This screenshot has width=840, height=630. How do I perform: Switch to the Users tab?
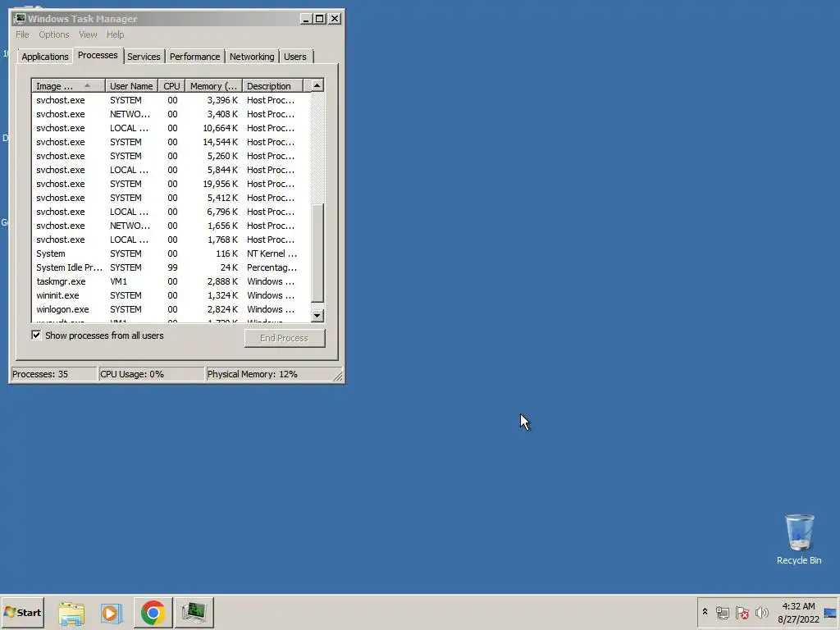point(295,57)
